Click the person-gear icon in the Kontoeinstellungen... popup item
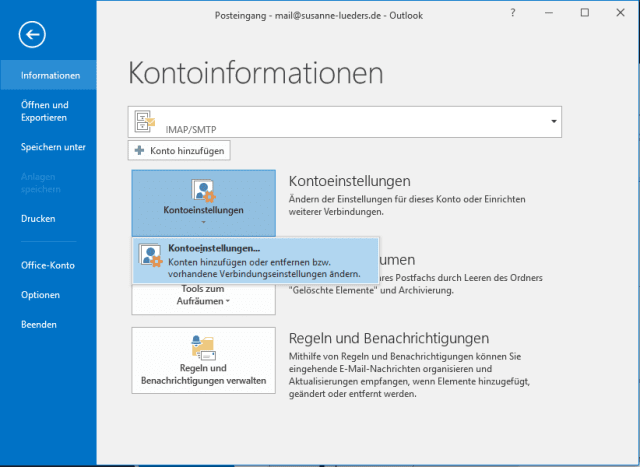 [150, 255]
